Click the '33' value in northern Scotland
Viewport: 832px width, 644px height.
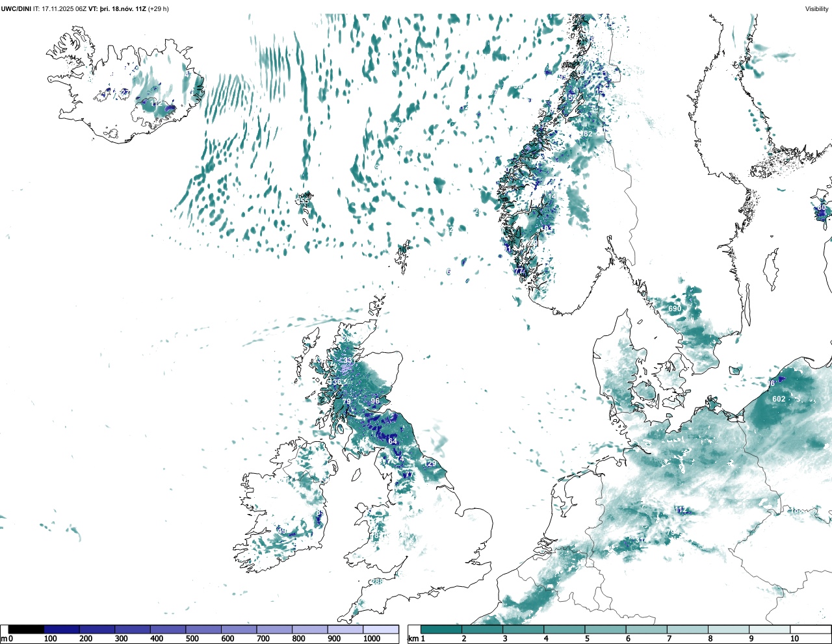pos(348,361)
